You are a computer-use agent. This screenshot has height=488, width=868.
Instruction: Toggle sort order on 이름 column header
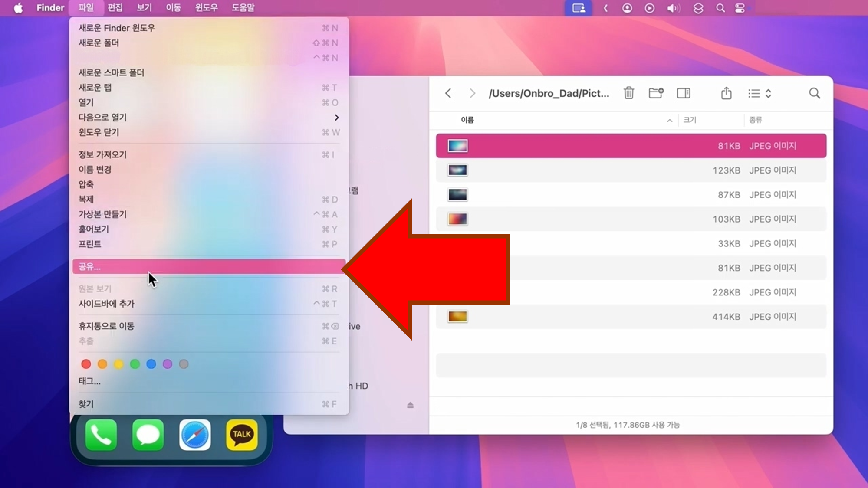click(x=467, y=120)
